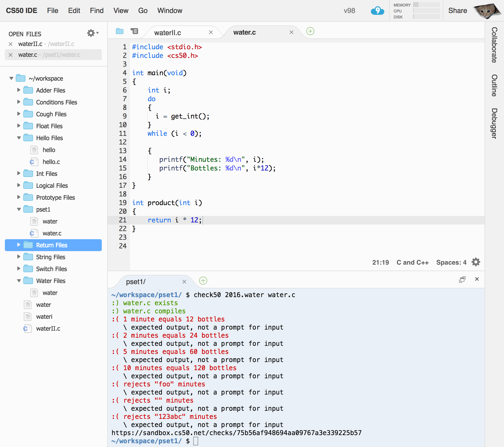504x447 pixels.
Task: Open wateri file in workspace
Action: [x=44, y=317]
